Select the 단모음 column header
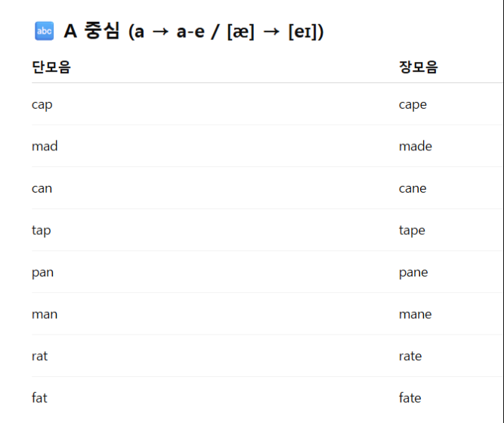The width and height of the screenshot is (504, 423). [51, 67]
